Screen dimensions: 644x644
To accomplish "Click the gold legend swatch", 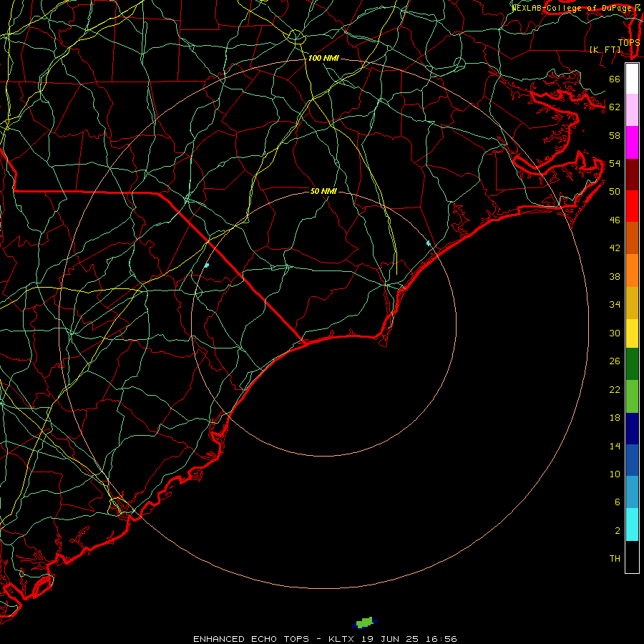I will pyautogui.click(x=632, y=303).
